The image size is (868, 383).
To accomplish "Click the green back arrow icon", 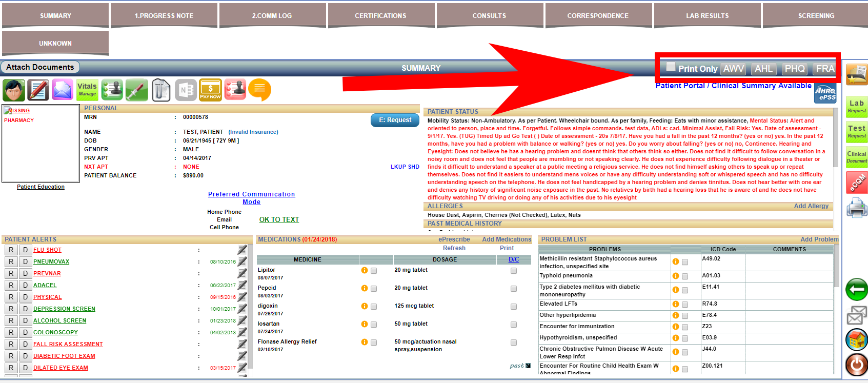I will 856,290.
